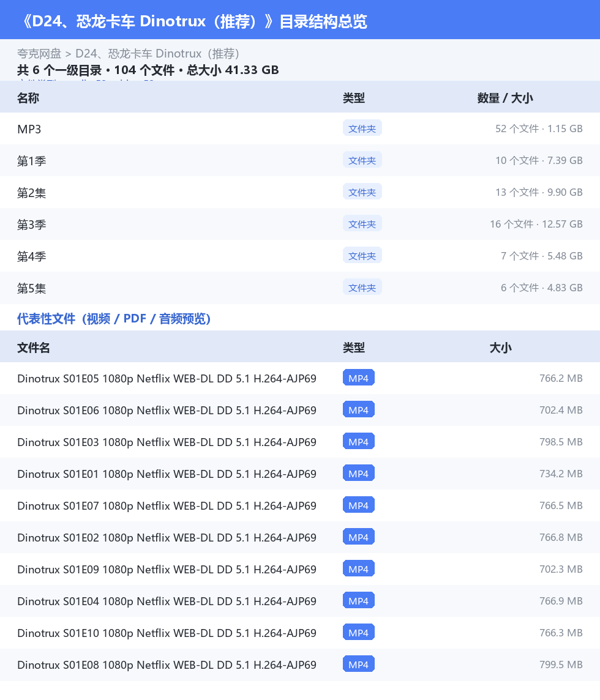The width and height of the screenshot is (600, 700).
Task: Click the MP4 badge for S01E02
Action: [x=359, y=537]
